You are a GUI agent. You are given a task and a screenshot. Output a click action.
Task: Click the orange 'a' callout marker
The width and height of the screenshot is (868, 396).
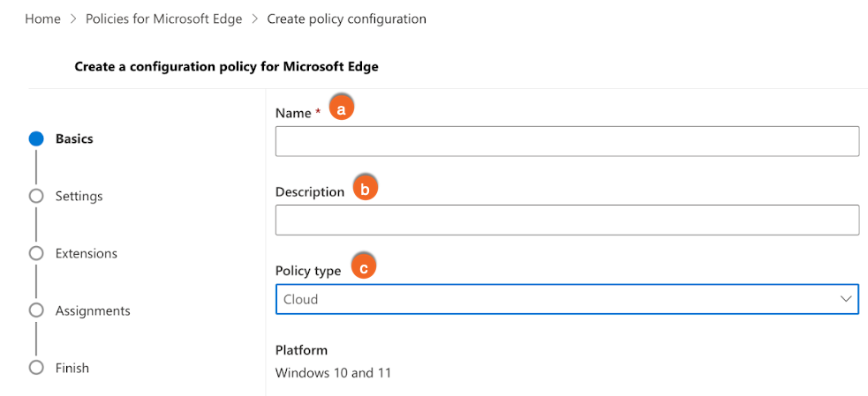(342, 108)
